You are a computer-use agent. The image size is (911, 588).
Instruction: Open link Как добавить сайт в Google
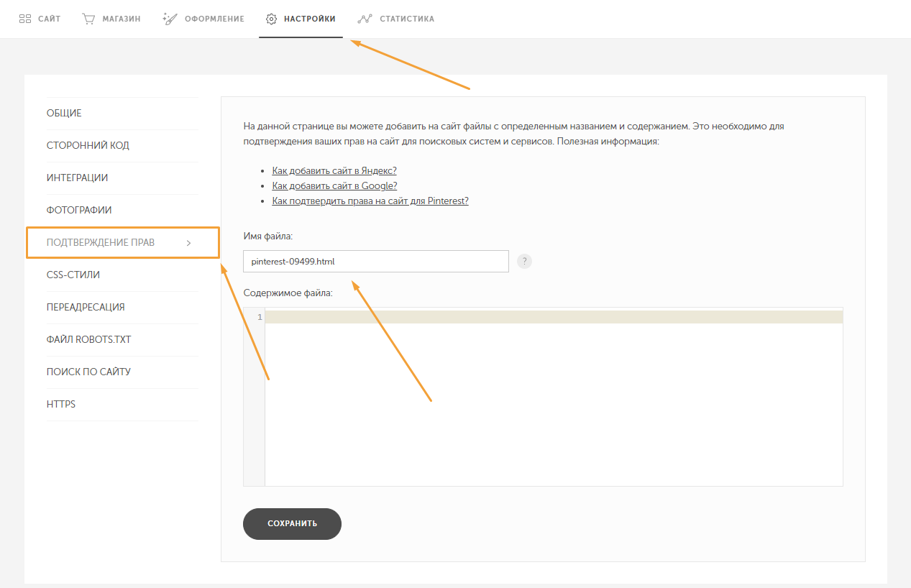[334, 186]
